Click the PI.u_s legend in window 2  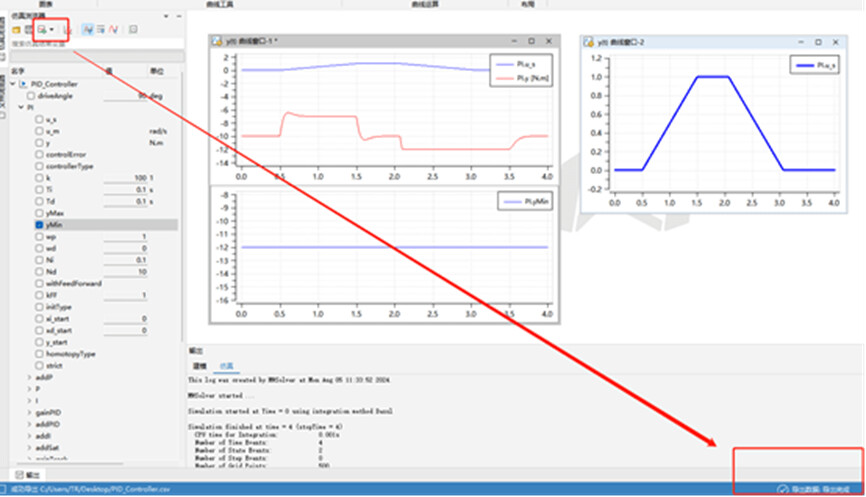(x=815, y=65)
